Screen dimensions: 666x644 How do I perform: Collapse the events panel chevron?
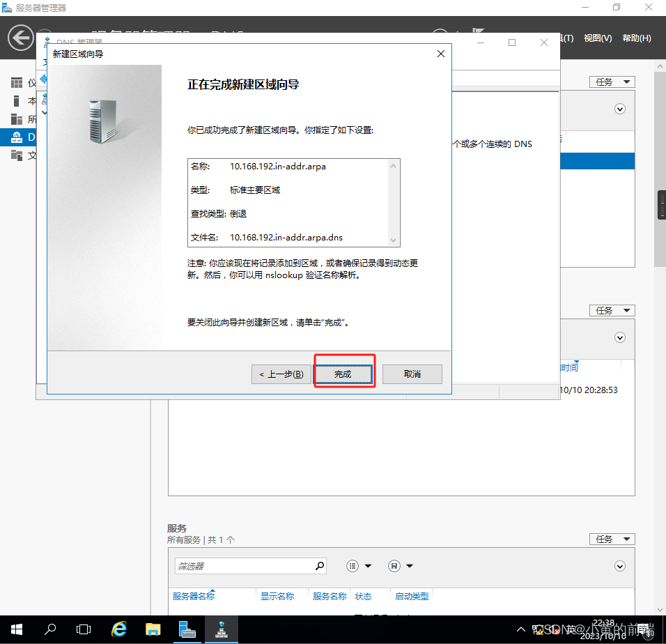point(620,338)
